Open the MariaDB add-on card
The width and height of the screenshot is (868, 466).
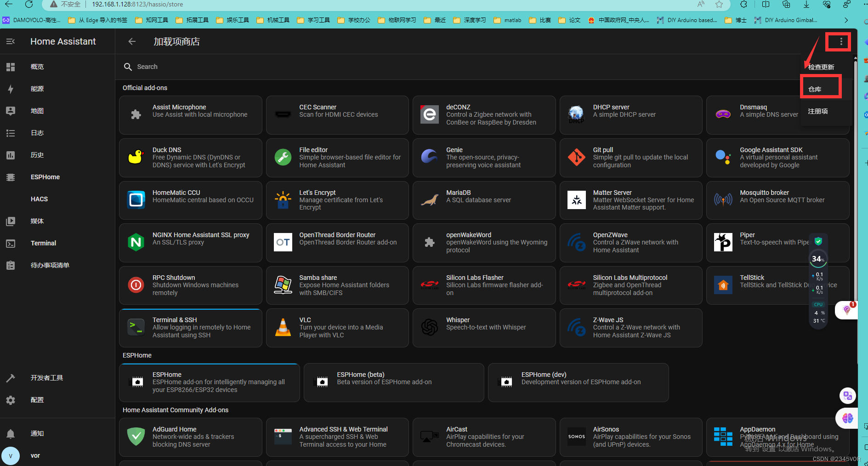click(484, 200)
